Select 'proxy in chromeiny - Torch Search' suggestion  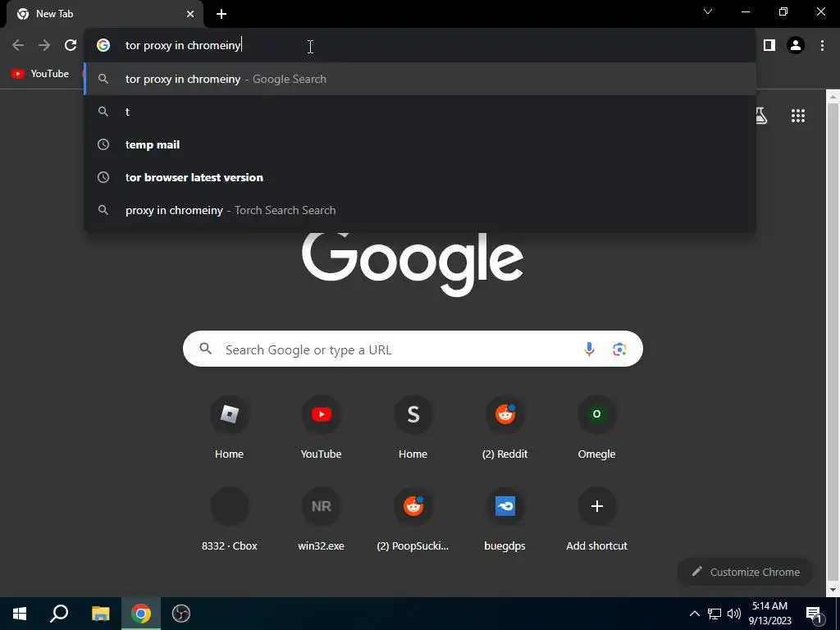point(420,210)
